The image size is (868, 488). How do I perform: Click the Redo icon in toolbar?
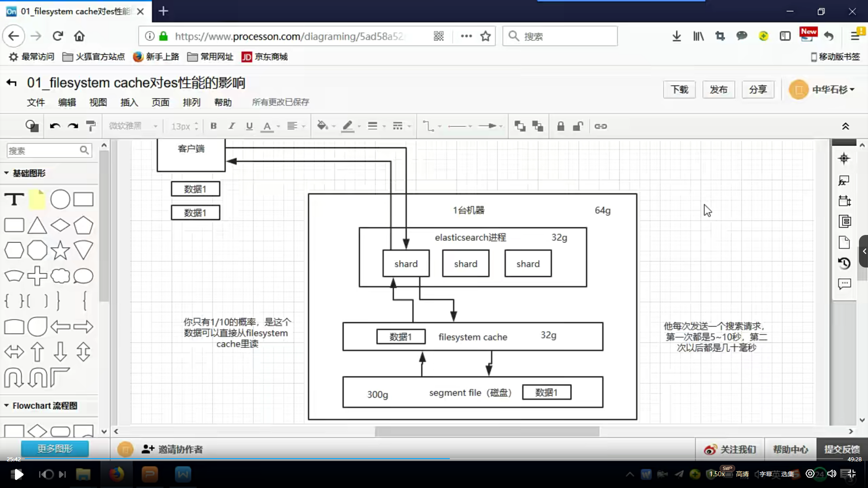pyautogui.click(x=72, y=126)
